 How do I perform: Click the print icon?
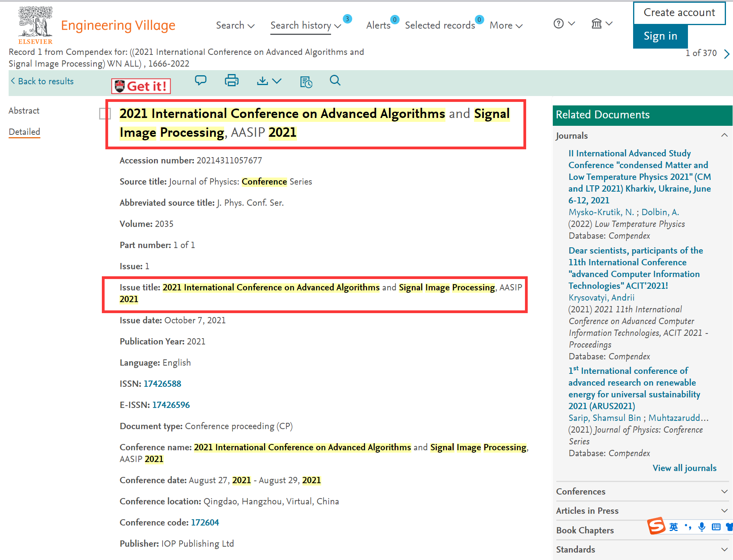(x=232, y=80)
